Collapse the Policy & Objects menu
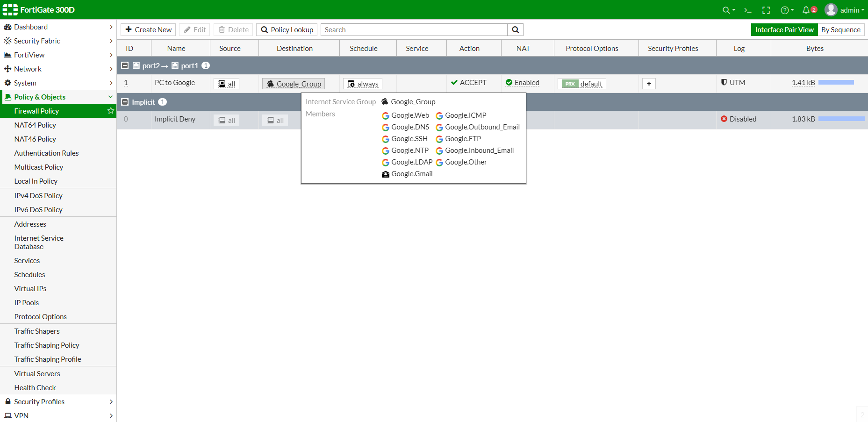This screenshot has width=868, height=422. coord(58,97)
